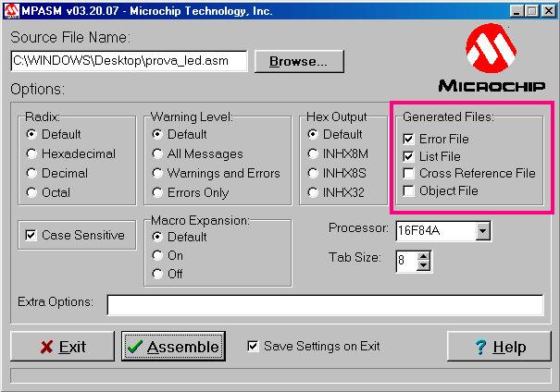Click the Source File Name field
Image resolution: width=560 pixels, height=392 pixels.
[130, 61]
